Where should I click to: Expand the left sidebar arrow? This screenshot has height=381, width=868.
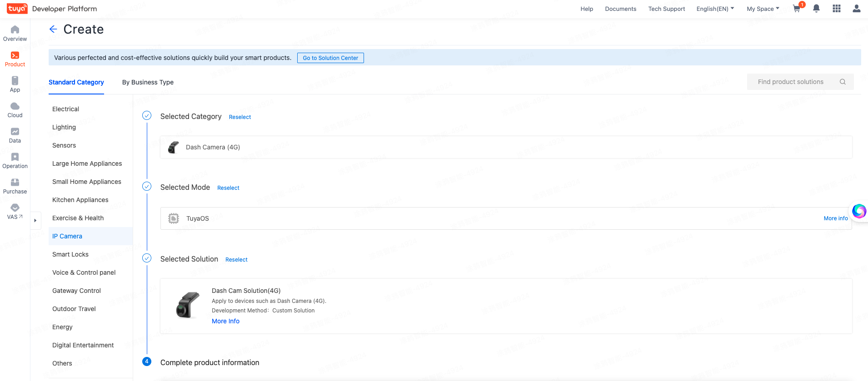tap(35, 221)
